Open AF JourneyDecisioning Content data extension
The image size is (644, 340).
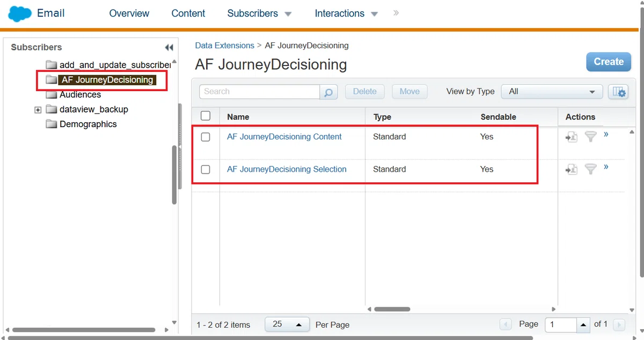pos(284,137)
